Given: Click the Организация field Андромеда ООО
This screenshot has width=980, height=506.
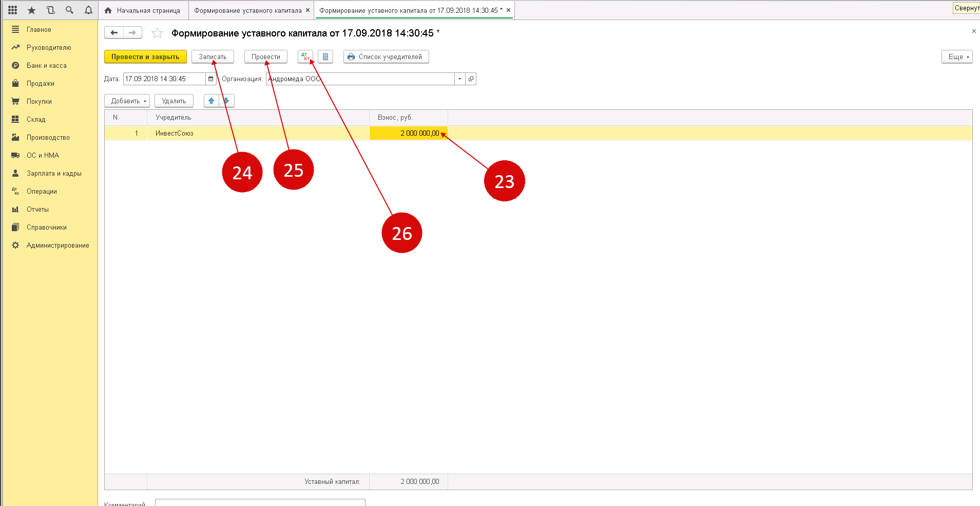Looking at the screenshot, I should [x=360, y=79].
